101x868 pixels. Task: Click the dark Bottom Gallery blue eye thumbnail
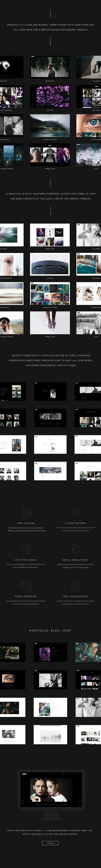[89, 126]
